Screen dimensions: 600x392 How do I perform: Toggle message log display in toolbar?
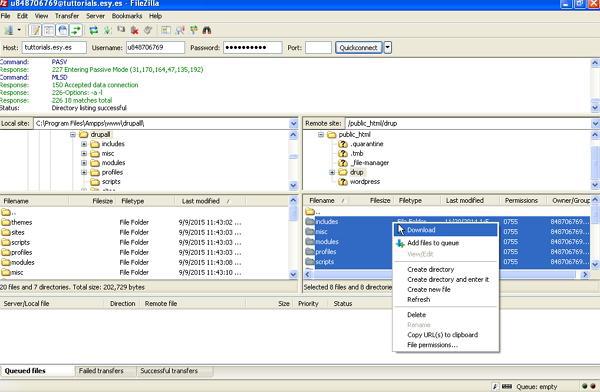point(35,30)
